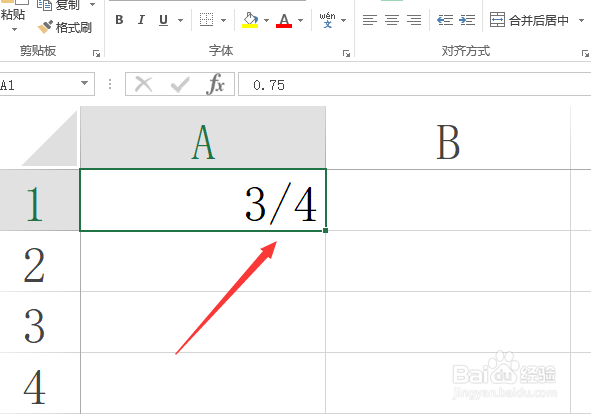Screen dimensions: 591x414
Task: Toggle Underline formatting
Action: [164, 20]
